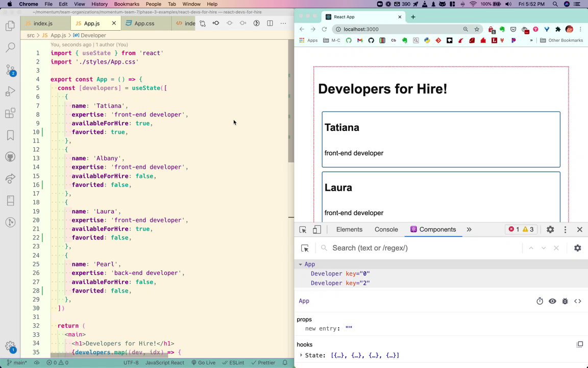Collapse the App component tree node
Image resolution: width=588 pixels, height=368 pixels.
[x=301, y=264]
